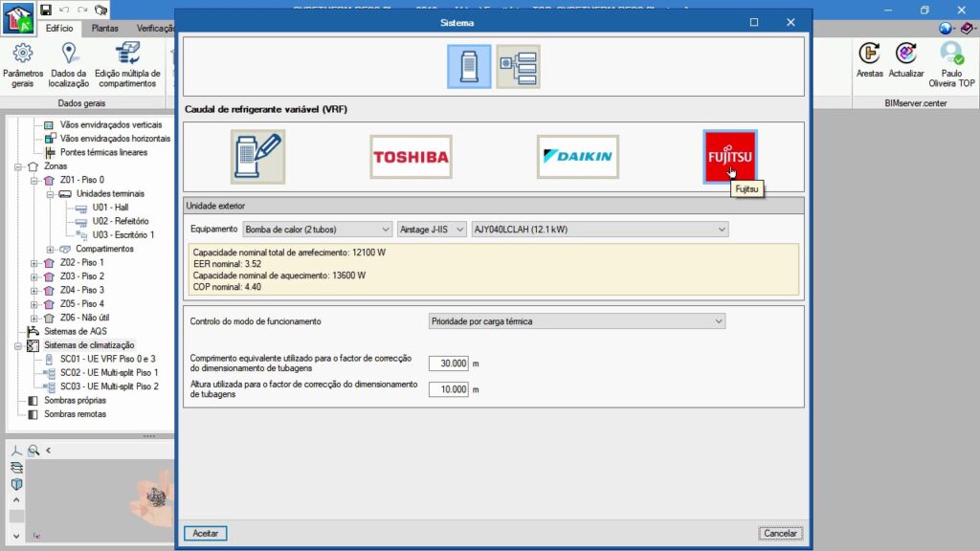980x551 pixels.
Task: Choose the Daikin VRF brand
Action: (577, 157)
